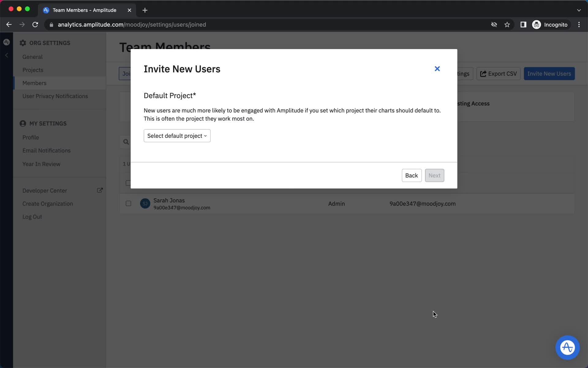Toggle the empty checkbox in header row

[128, 182]
